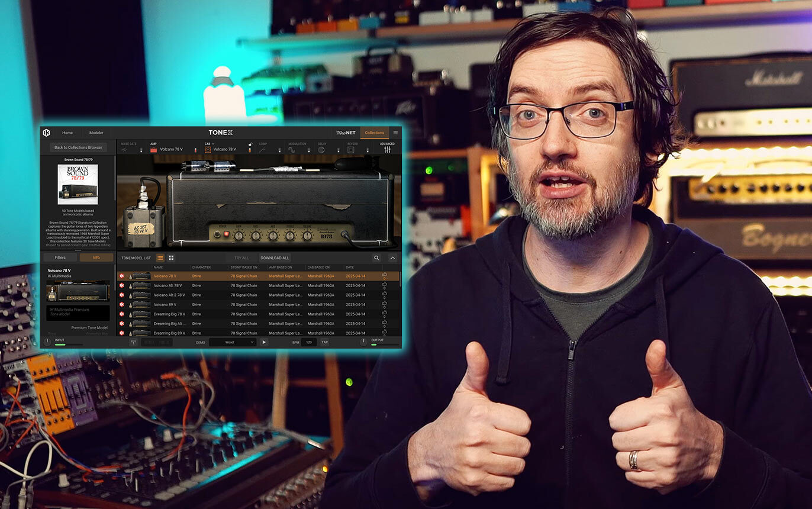812x509 pixels.
Task: Open the Demo loop dropdown showing Wood
Action: tap(232, 342)
